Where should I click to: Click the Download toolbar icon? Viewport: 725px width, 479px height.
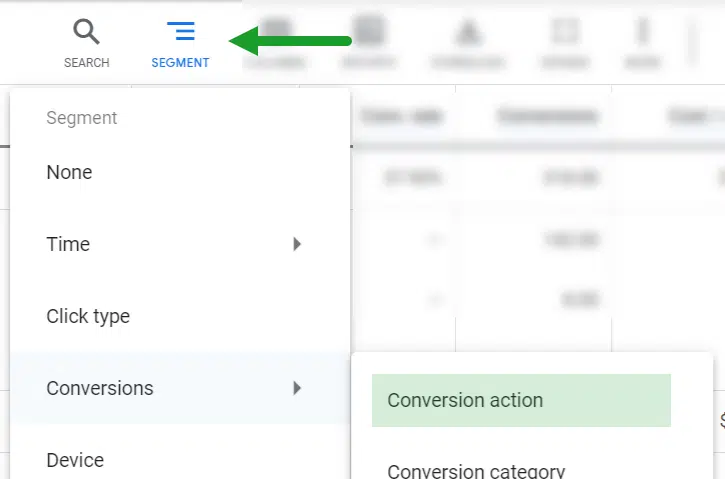click(467, 34)
